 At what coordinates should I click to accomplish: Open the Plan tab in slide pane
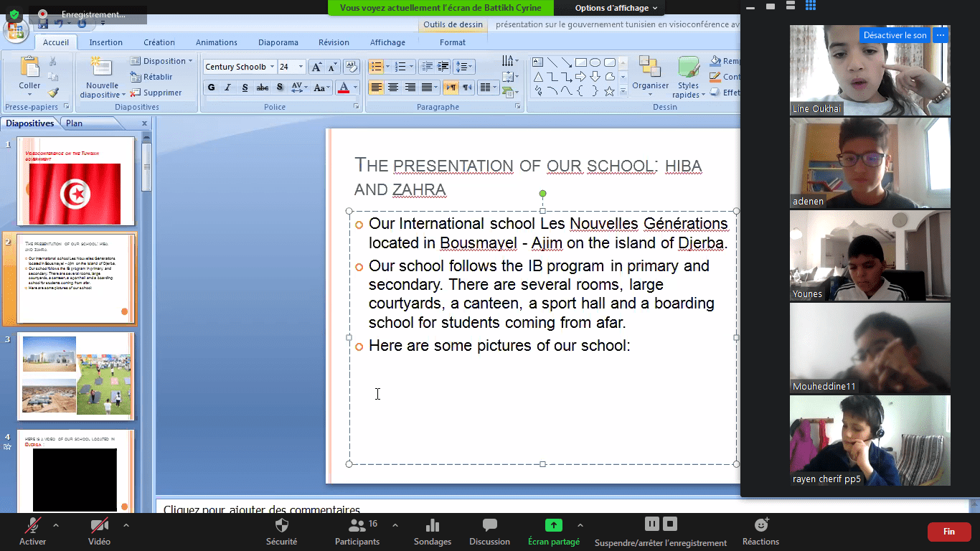(74, 123)
